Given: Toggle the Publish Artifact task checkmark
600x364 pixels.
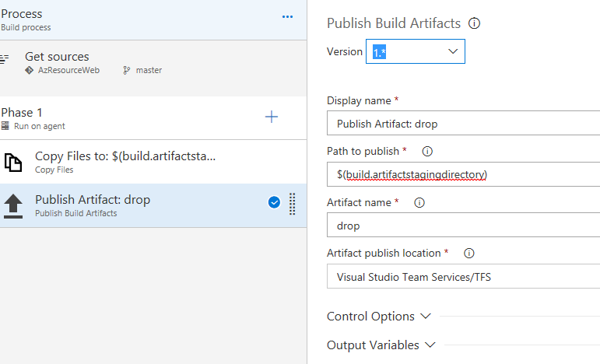Looking at the screenshot, I should tap(274, 203).
